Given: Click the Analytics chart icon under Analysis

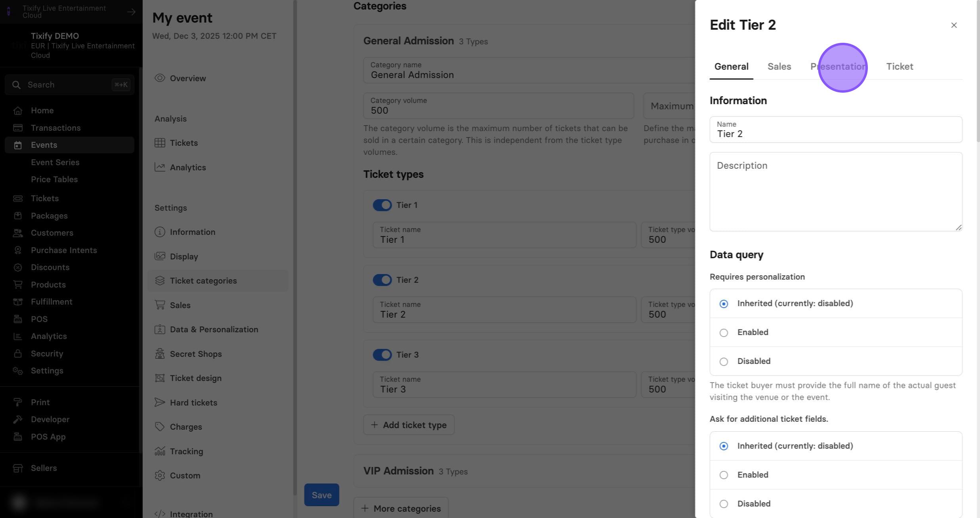Looking at the screenshot, I should pyautogui.click(x=160, y=168).
